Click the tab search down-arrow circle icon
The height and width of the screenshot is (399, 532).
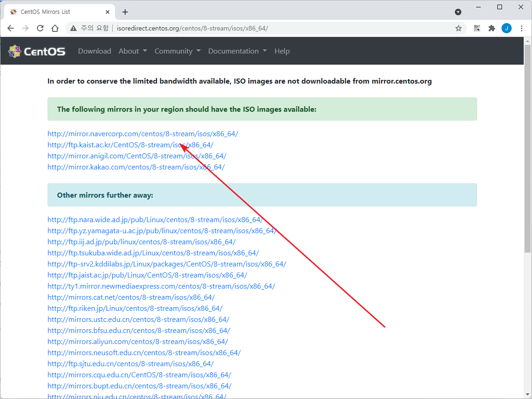458,12
